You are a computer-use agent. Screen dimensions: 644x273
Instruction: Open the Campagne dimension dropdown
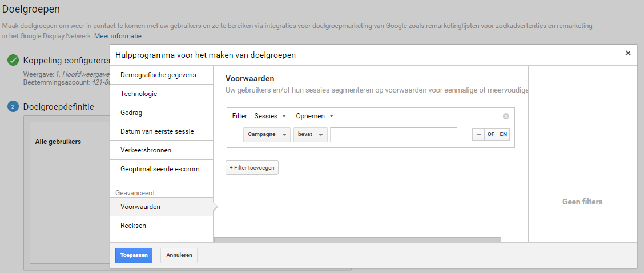pyautogui.click(x=267, y=134)
